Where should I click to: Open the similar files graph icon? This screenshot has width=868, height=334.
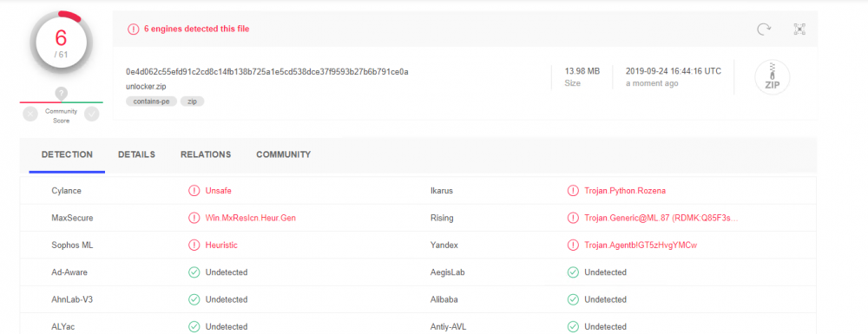coord(799,29)
